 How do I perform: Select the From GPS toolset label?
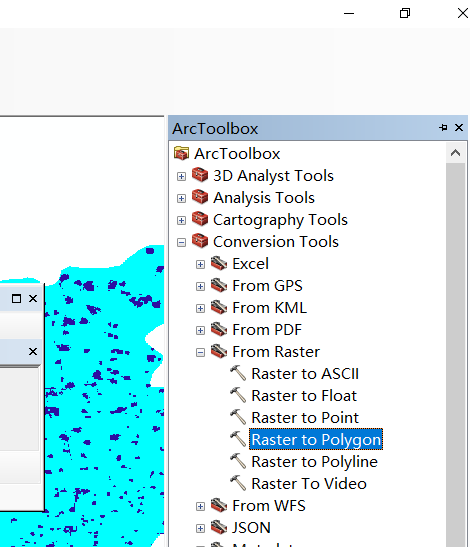[267, 286]
